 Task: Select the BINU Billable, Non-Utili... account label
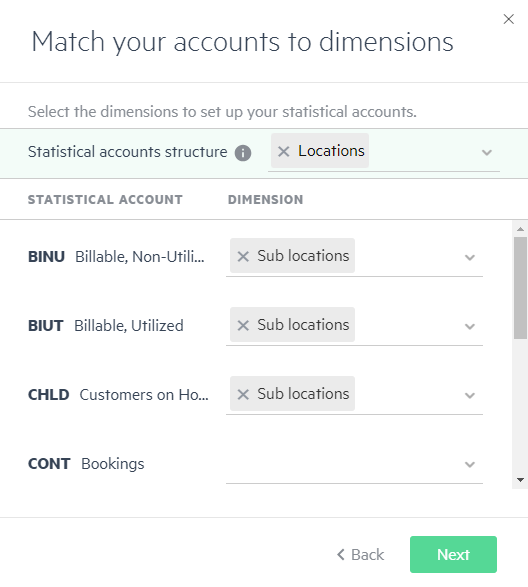tap(116, 257)
